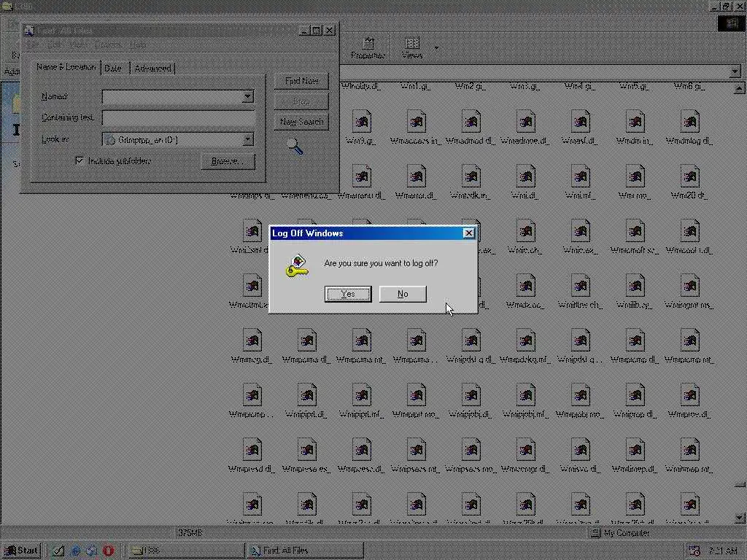Expand the Look in dropdown list
747x560 pixels.
[248, 139]
